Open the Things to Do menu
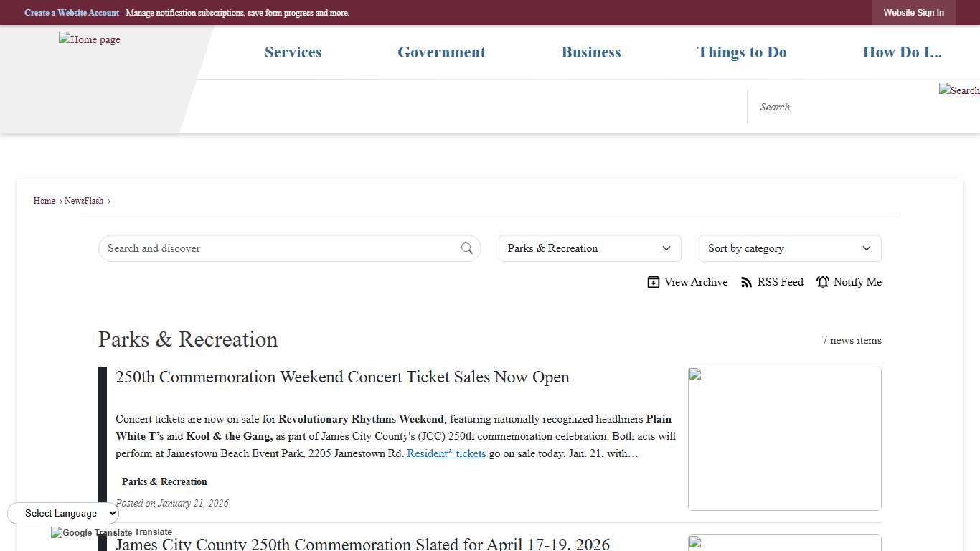 coord(742,52)
